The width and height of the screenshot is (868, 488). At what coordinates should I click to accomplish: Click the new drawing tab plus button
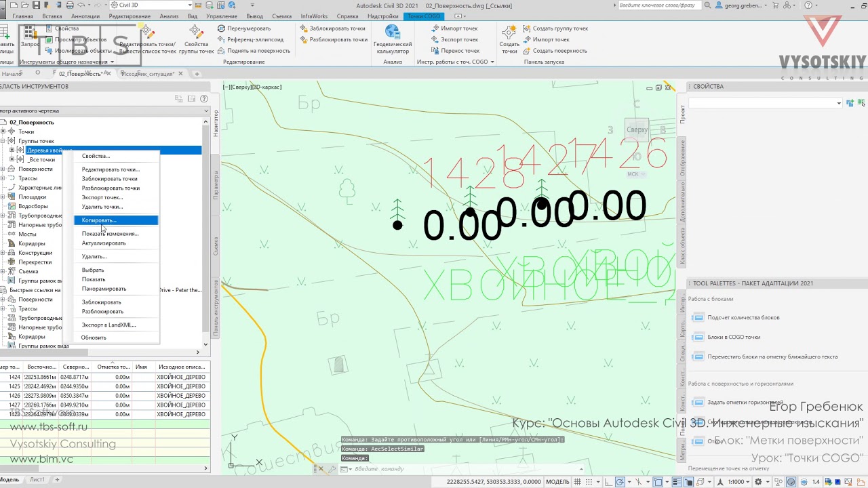pyautogui.click(x=197, y=73)
